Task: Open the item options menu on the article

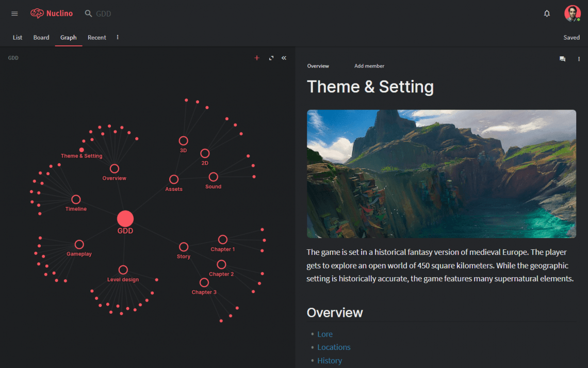Action: (579, 59)
